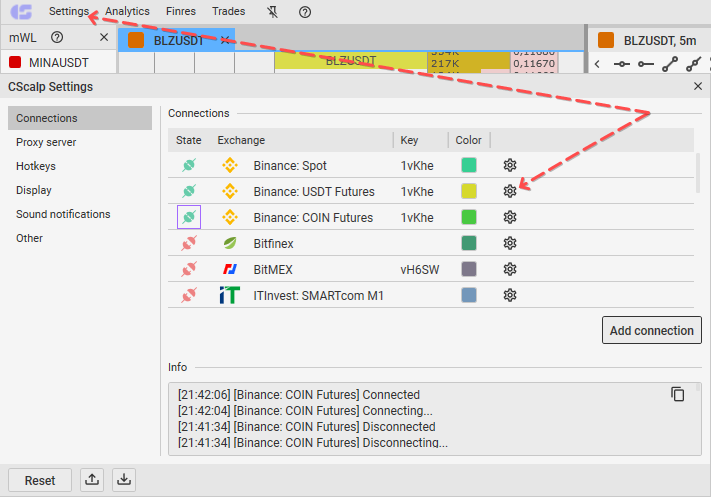Click the CScalp logo icon

point(21,12)
